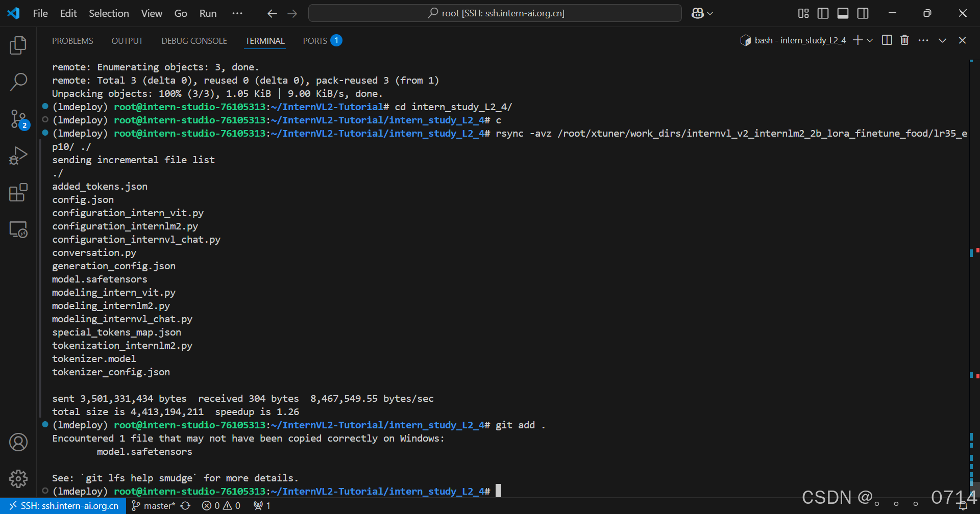
Task: Open the Accounts menu
Action: pos(18,442)
